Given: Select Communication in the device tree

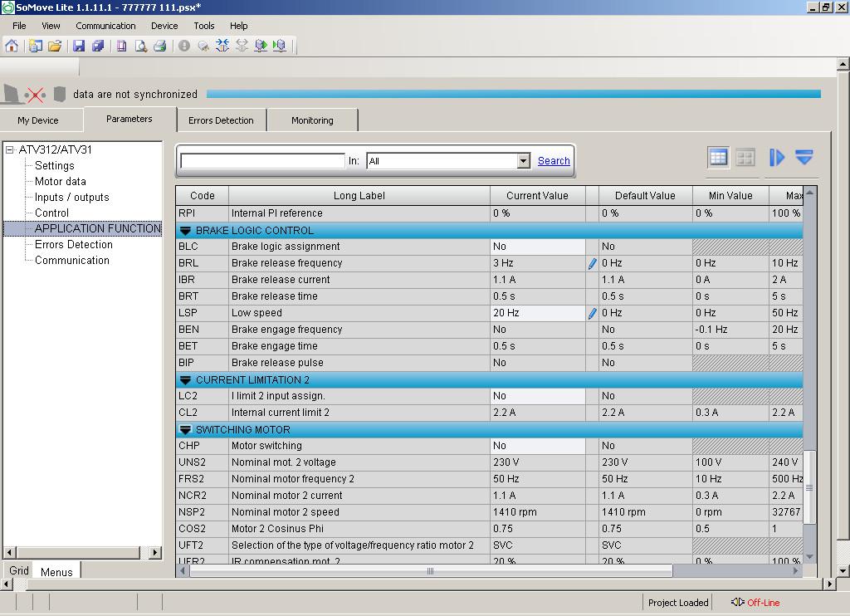Looking at the screenshot, I should [x=72, y=260].
